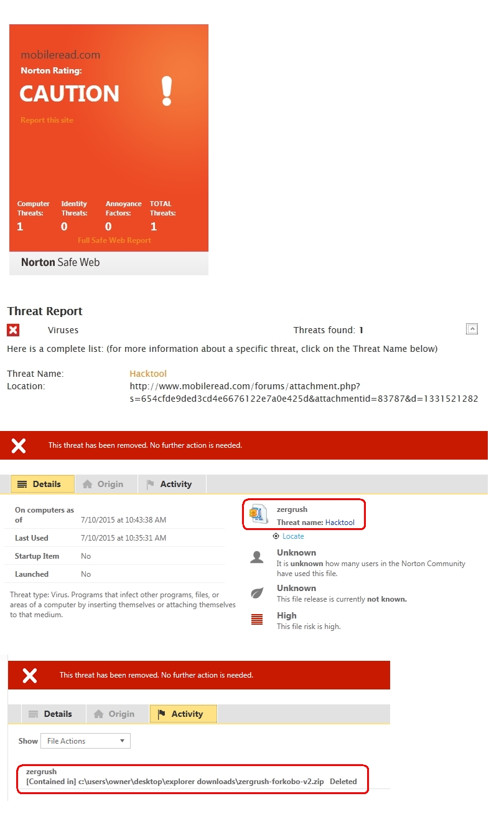Open the File Actions dropdown
The height and width of the screenshot is (819, 504).
click(85, 741)
